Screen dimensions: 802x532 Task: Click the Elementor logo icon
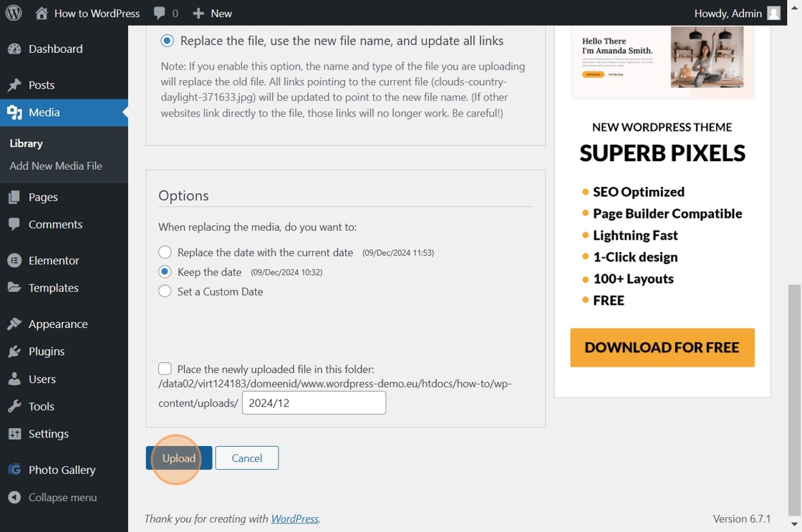pyautogui.click(x=14, y=261)
